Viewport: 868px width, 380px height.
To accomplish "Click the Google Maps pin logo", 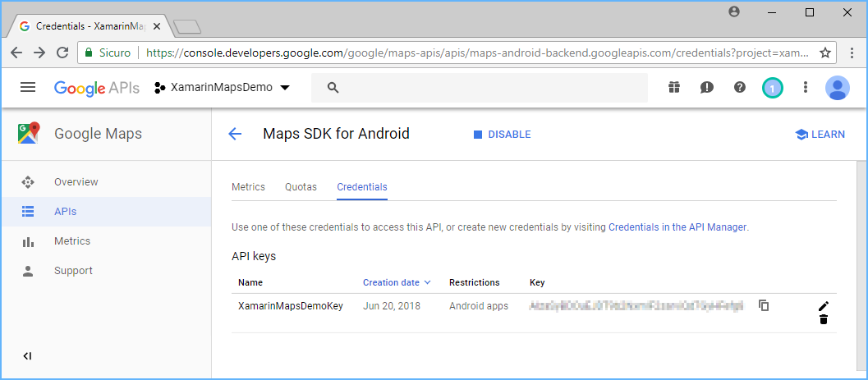I will pyautogui.click(x=29, y=133).
